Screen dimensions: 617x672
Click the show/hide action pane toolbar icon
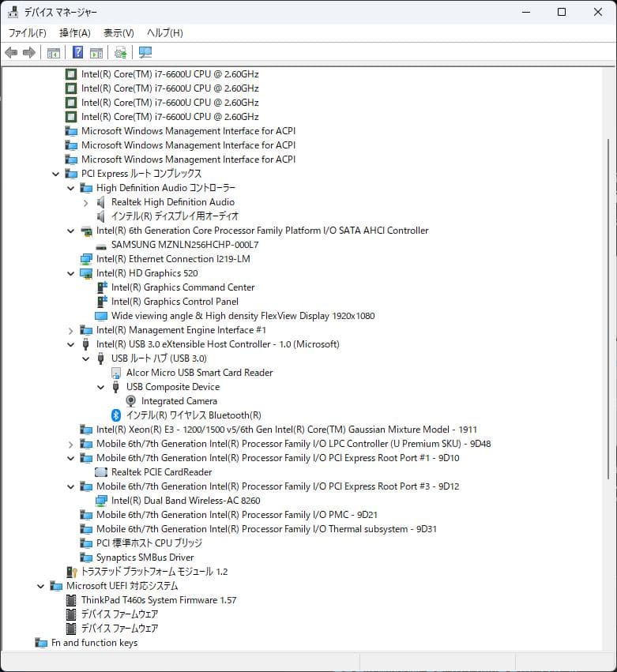coord(96,53)
